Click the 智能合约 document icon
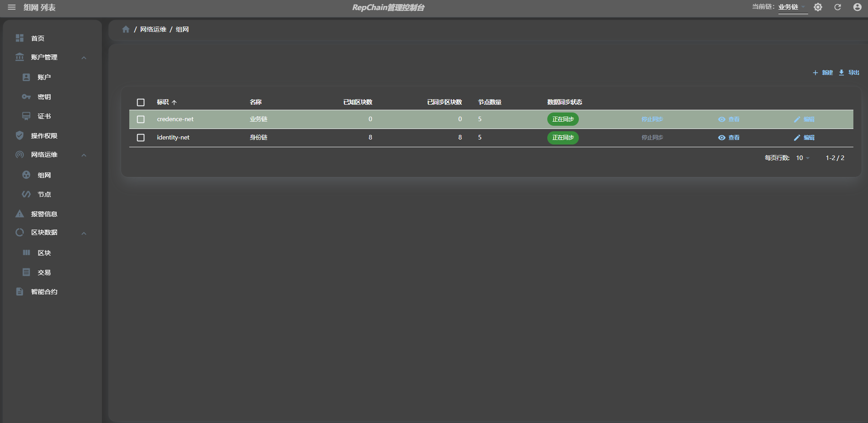This screenshot has height=423, width=868. pyautogui.click(x=20, y=291)
